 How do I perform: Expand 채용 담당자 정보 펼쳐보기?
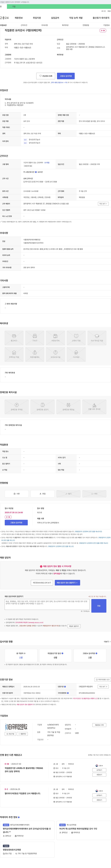[67, 583]
